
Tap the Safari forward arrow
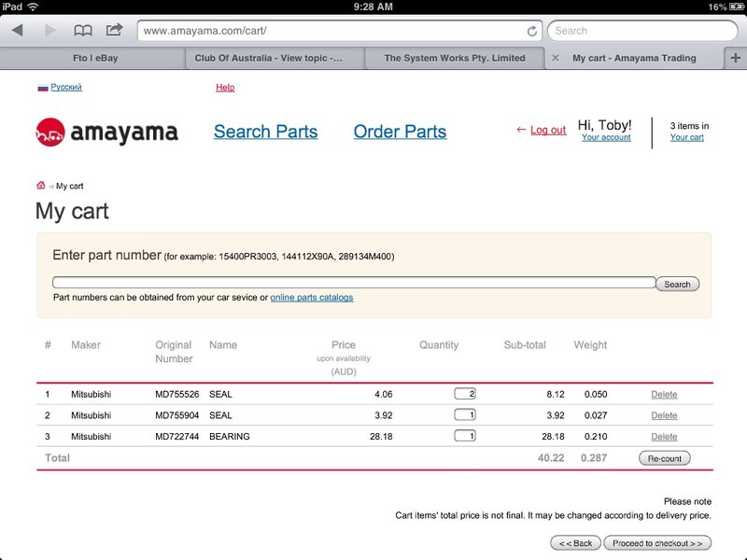[x=50, y=31]
